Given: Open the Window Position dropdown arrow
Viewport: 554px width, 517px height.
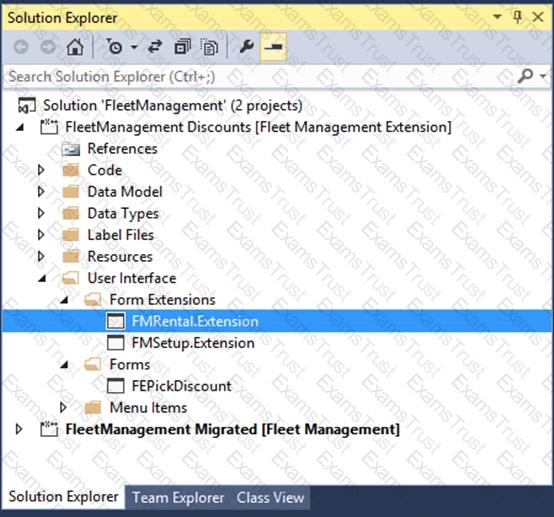Looking at the screenshot, I should pyautogui.click(x=497, y=17).
